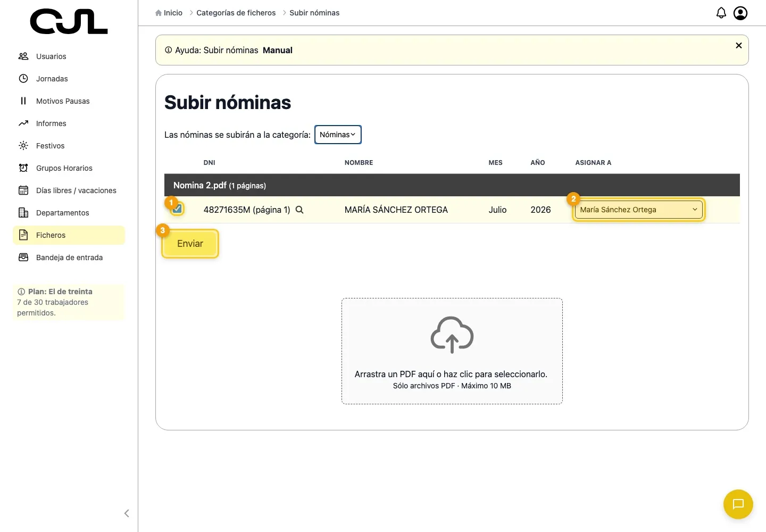Open the Nóminas category dropdown

(338, 135)
